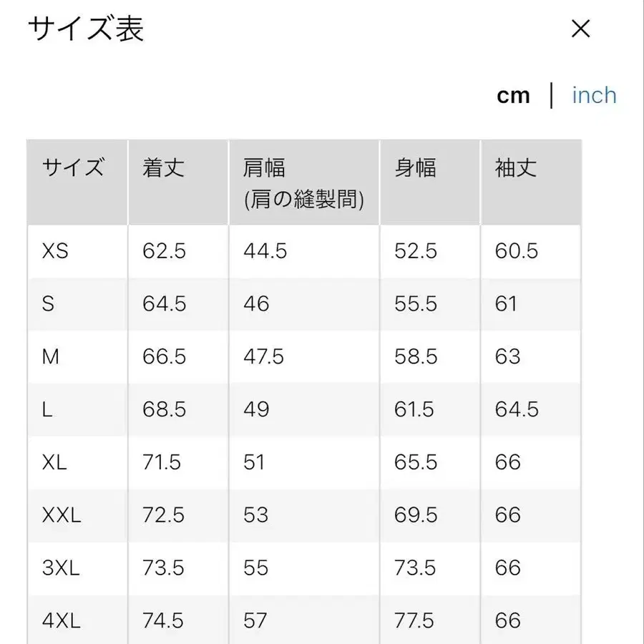Image resolution: width=644 pixels, height=644 pixels.
Task: Click the 66 袖丈 value for 4XL
Action: click(x=506, y=620)
